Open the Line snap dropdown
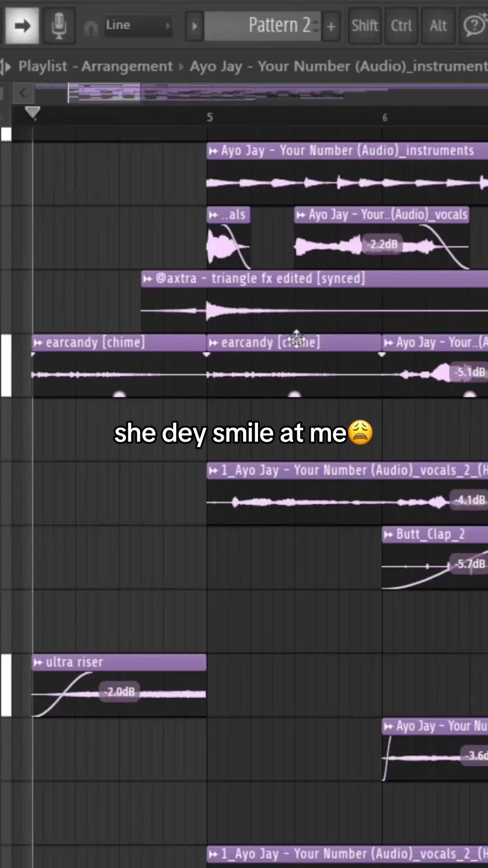Image resolution: width=488 pixels, height=868 pixels. click(x=138, y=25)
